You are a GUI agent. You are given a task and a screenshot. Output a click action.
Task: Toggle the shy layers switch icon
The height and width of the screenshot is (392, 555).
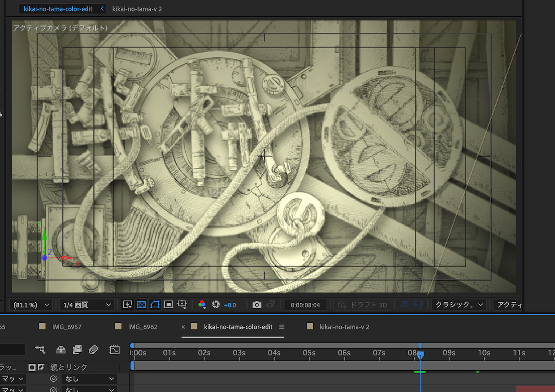[61, 349]
